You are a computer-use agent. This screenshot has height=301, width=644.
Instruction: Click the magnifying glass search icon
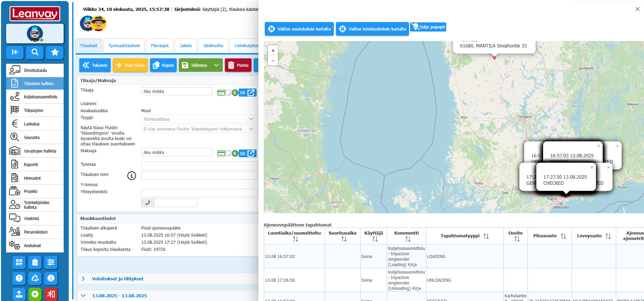click(35, 52)
